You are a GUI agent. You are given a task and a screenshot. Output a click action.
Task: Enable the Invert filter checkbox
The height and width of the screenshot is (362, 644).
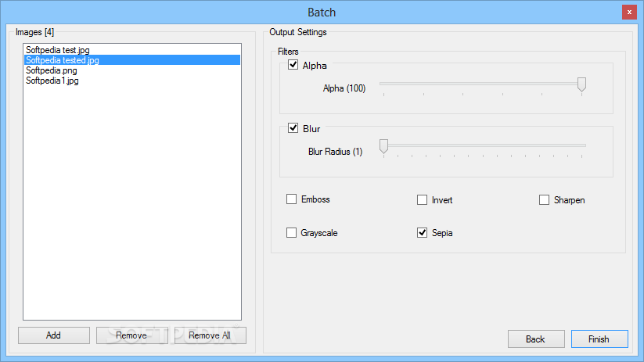422,200
